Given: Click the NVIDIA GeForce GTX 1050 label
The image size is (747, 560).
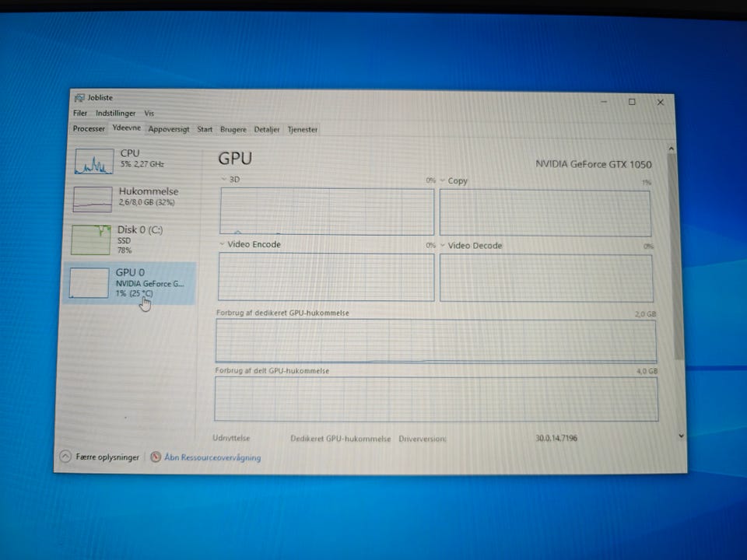Looking at the screenshot, I should [x=594, y=164].
